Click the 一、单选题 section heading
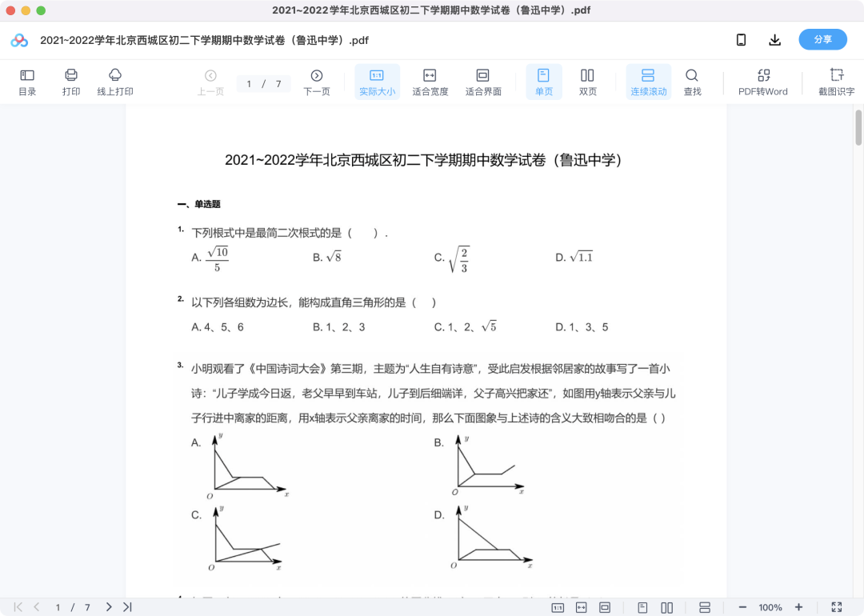This screenshot has width=864, height=616. point(199,205)
